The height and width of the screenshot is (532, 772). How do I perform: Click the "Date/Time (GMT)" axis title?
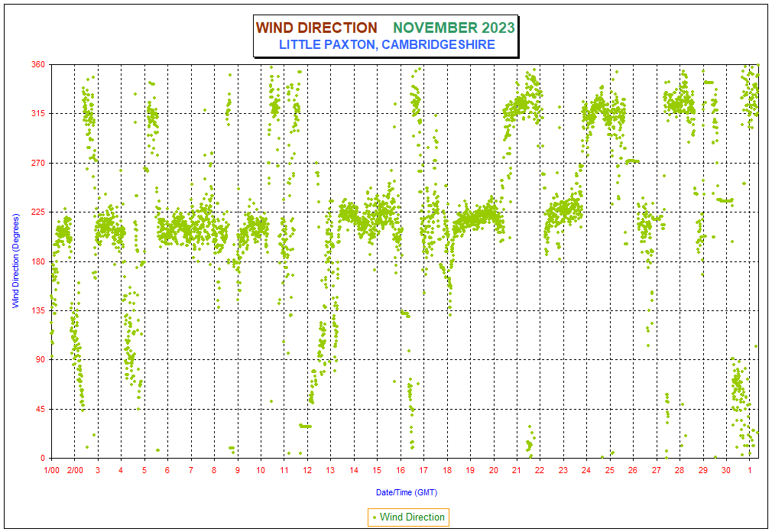click(407, 492)
